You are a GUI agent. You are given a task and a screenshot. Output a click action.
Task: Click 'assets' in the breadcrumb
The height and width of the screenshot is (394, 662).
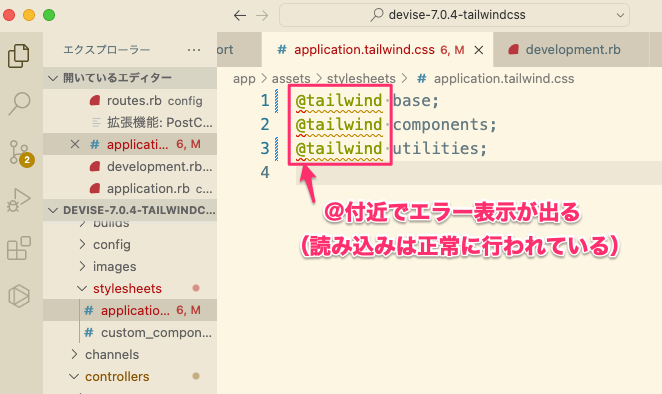pos(291,79)
